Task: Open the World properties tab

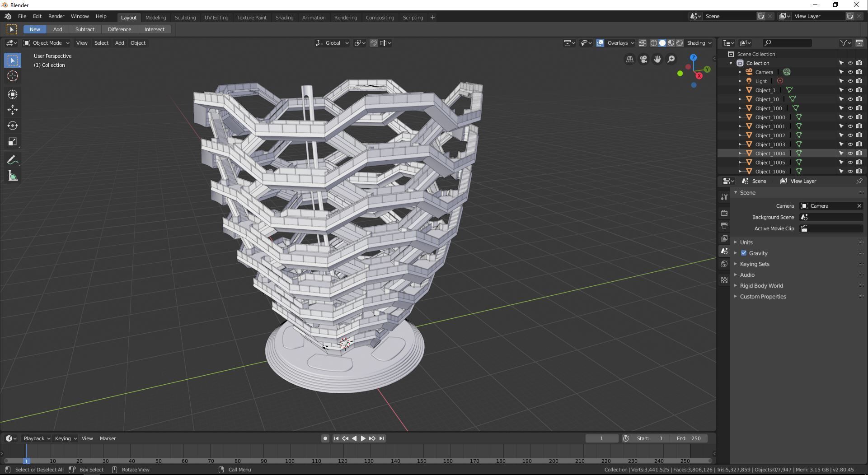Action: pyautogui.click(x=724, y=264)
